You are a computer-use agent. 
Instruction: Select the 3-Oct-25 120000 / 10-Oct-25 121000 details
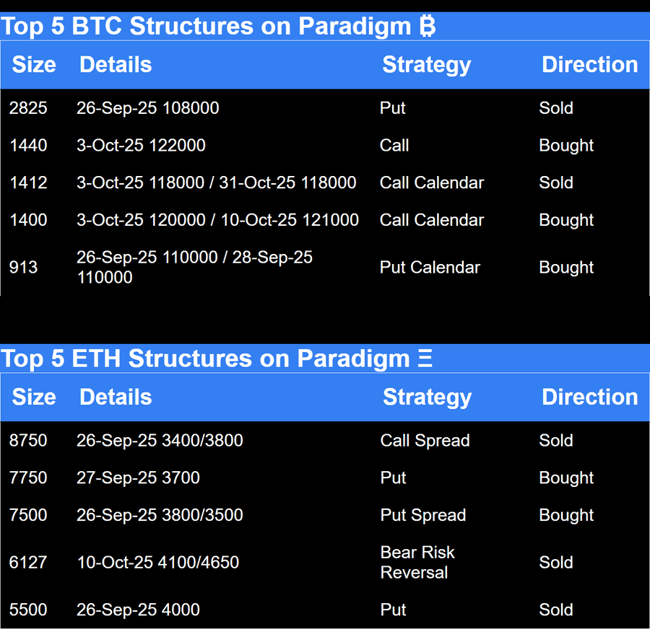tap(217, 220)
